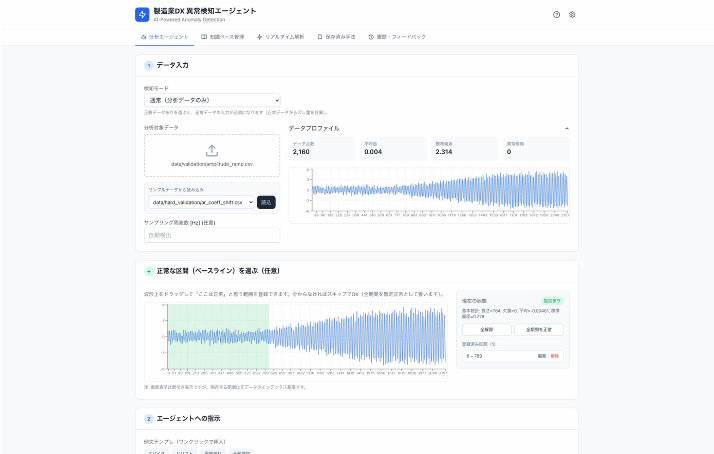The width and height of the screenshot is (714, 454).
Task: Click the mean value 0.004
Action: (x=373, y=152)
